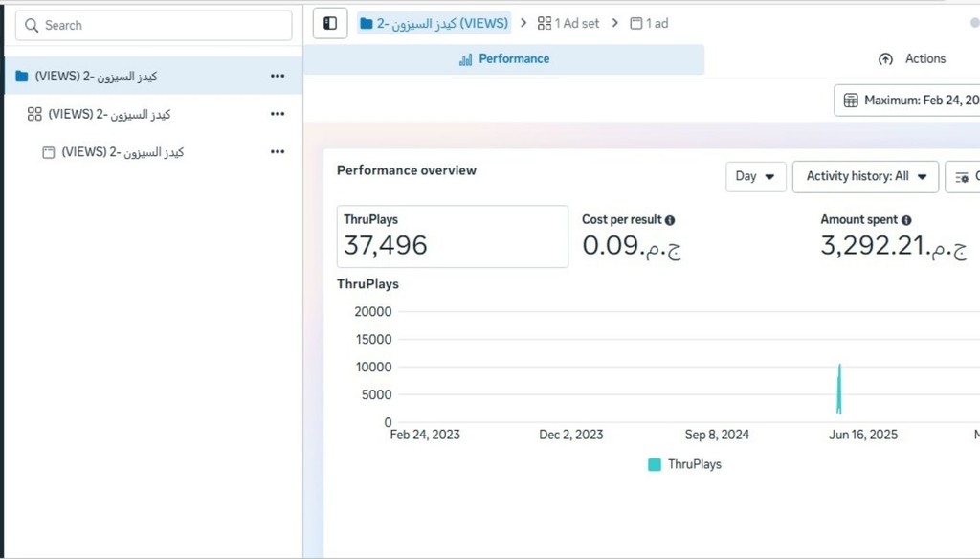The height and width of the screenshot is (559, 980).
Task: Go to the 1 Ad set breadcrumb
Action: click(x=568, y=24)
